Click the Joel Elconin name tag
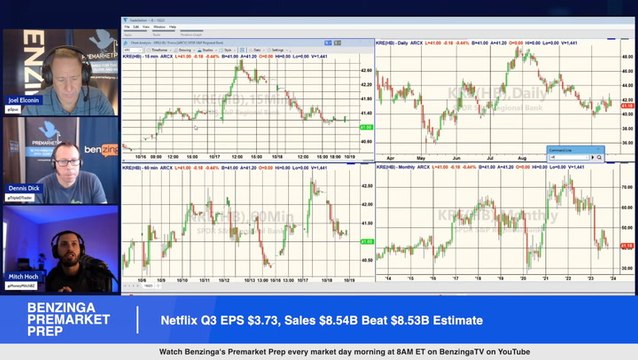Screen dimensions: 638x360 [x=24, y=100]
